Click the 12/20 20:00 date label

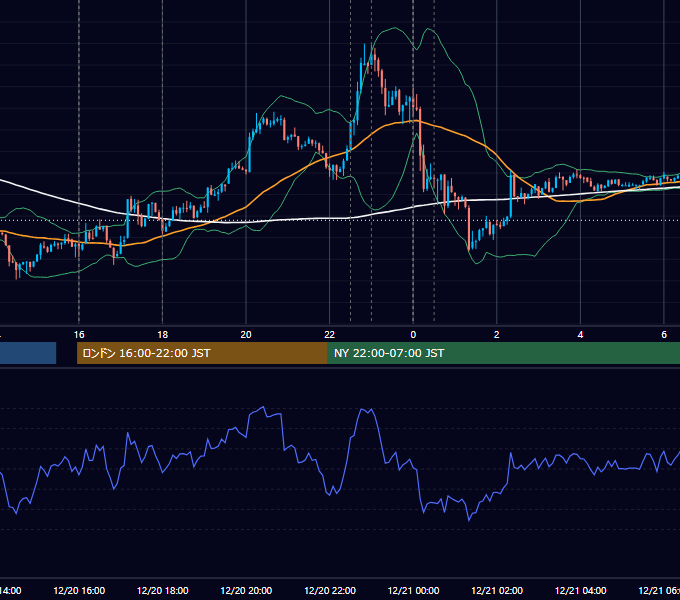pos(246,590)
